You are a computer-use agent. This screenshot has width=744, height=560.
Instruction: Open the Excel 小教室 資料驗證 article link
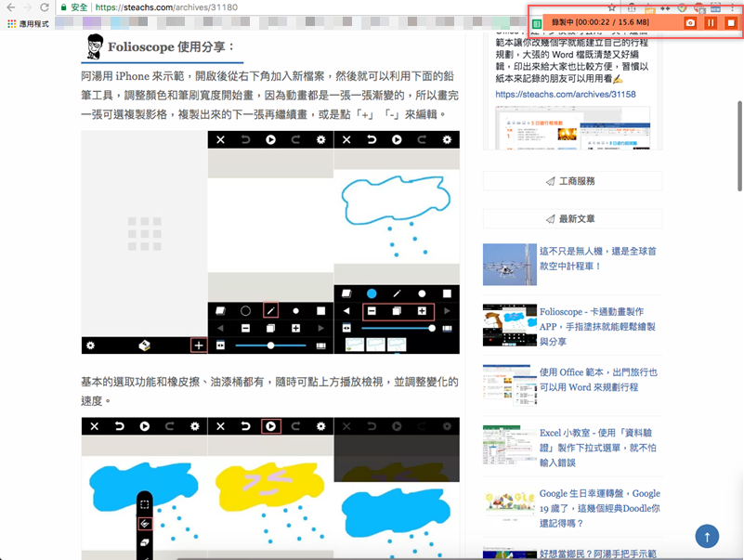[x=598, y=448]
